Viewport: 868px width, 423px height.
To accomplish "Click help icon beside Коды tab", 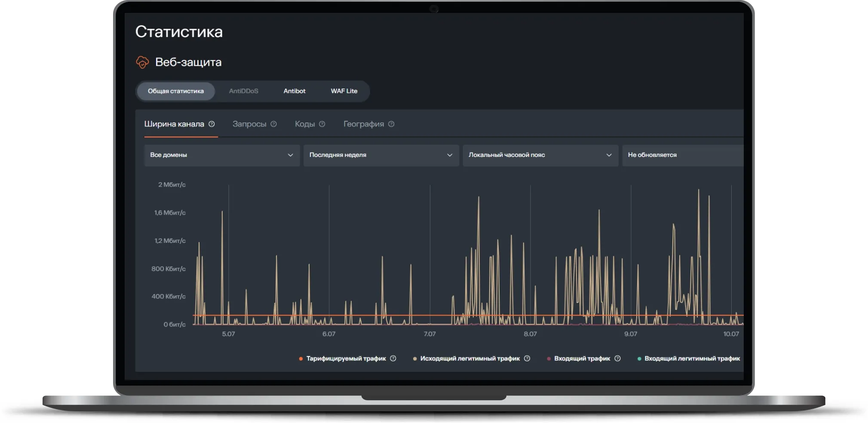I will coord(322,124).
